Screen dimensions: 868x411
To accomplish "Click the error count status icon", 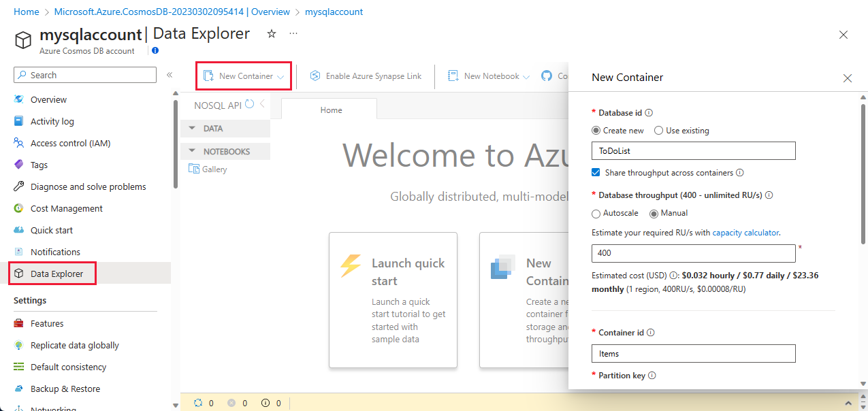I will click(x=231, y=403).
